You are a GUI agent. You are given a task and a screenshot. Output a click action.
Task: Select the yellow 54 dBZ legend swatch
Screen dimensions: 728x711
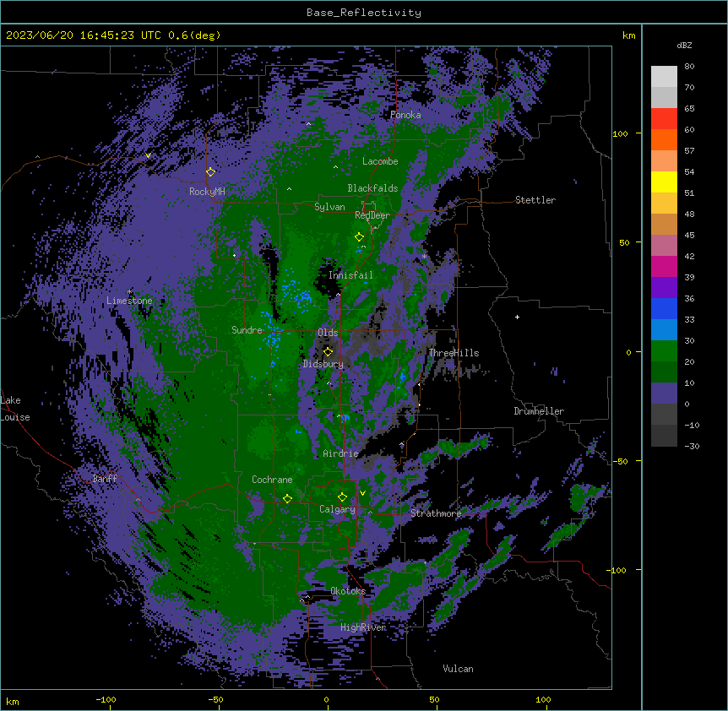tap(664, 182)
